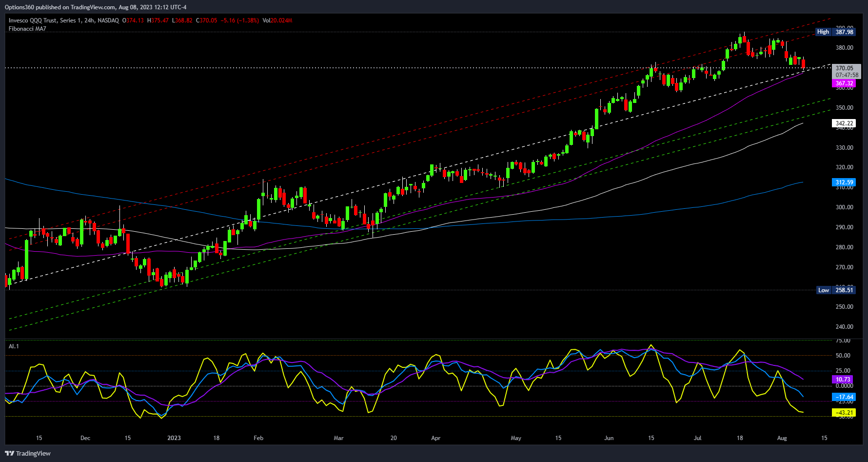Click the 240.00 price scale level
868x462 pixels.
[845, 327]
